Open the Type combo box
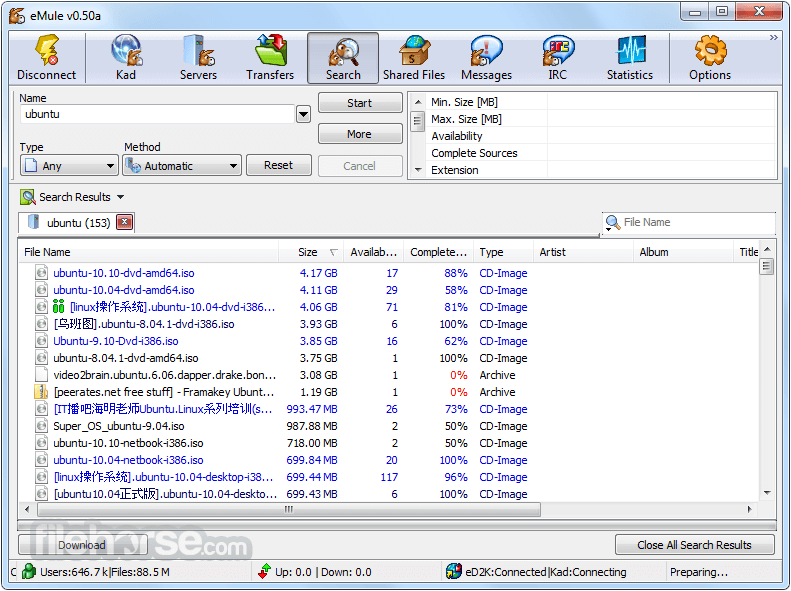The image size is (791, 591). coord(69,165)
